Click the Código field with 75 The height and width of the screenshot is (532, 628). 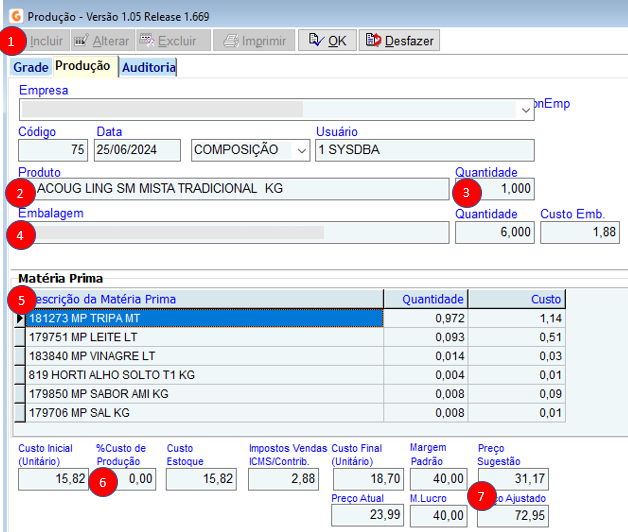tap(53, 150)
